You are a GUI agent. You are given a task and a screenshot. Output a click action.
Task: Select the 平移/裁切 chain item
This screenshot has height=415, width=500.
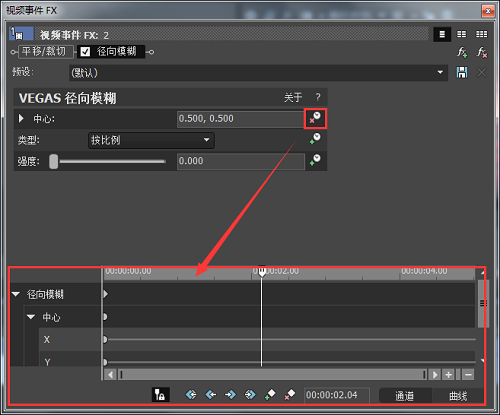[44, 52]
